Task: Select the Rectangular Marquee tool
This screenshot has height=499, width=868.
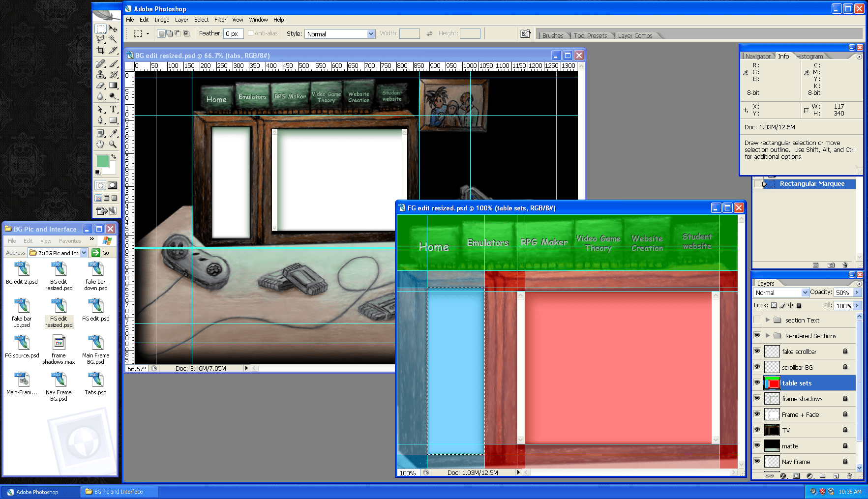Action: point(100,29)
